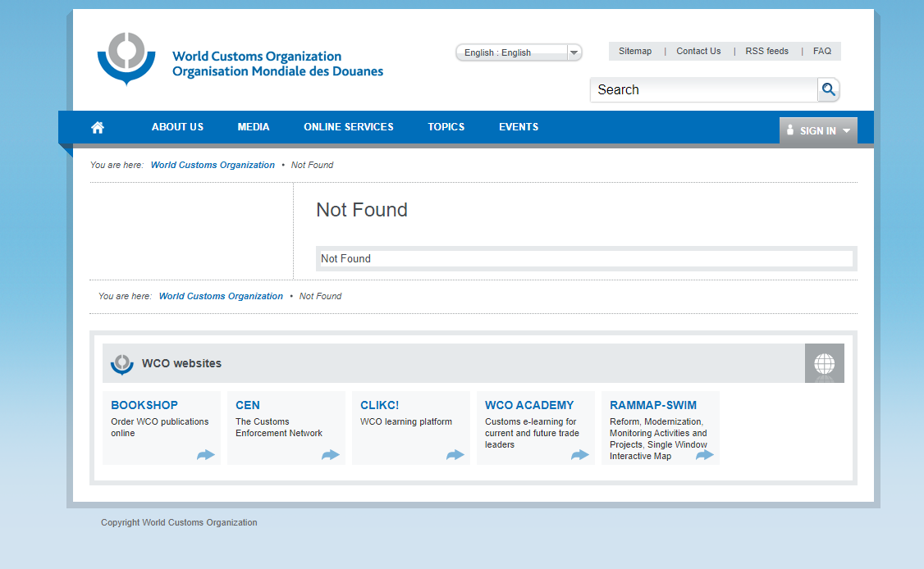Screen dimensions: 924x569
Task: Click 'Not Found' in the top breadcrumb
Action: click(313, 165)
